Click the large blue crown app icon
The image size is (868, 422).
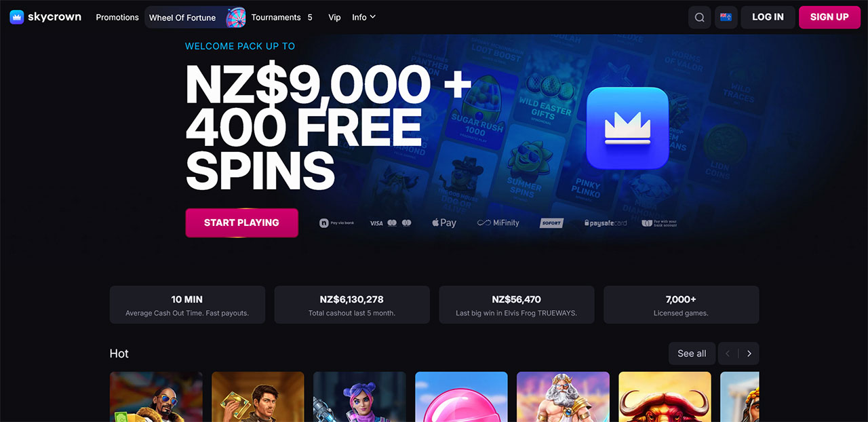627,128
